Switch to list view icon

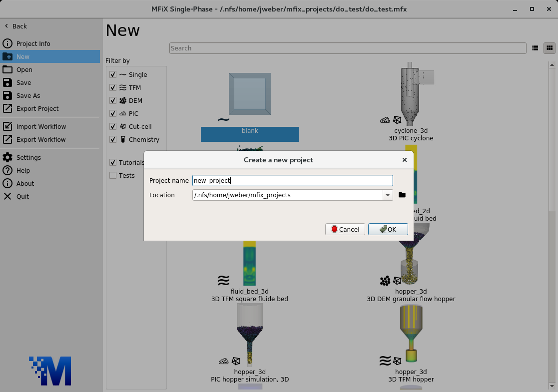point(535,48)
